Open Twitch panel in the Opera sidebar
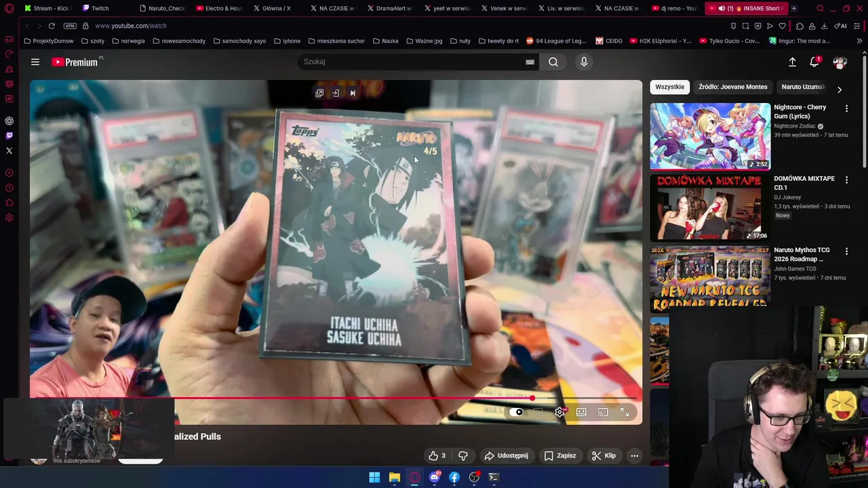The width and height of the screenshot is (868, 488). pyautogui.click(x=9, y=136)
